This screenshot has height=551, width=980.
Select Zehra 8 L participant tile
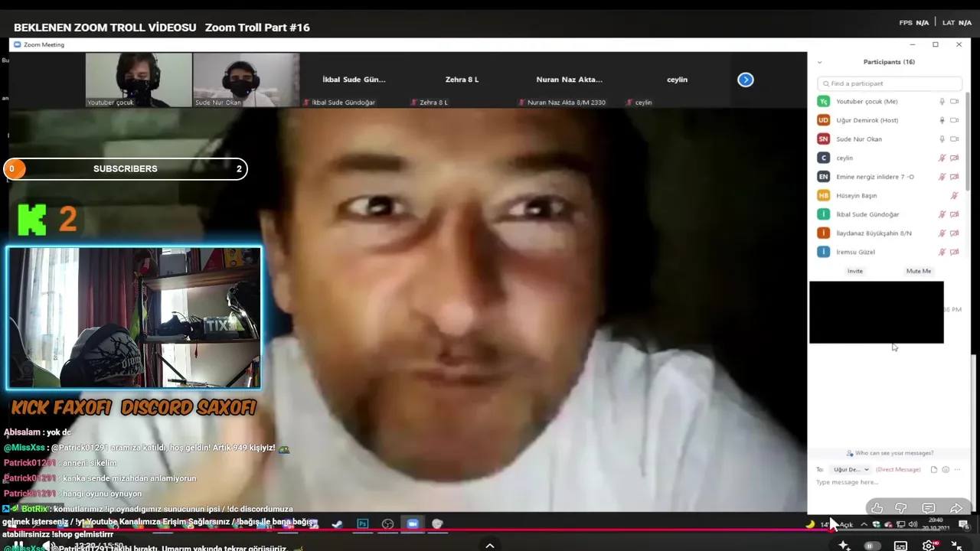coord(462,80)
